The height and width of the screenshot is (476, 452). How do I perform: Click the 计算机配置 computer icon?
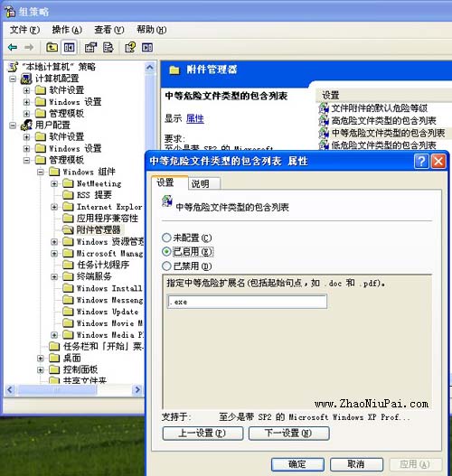click(x=26, y=79)
